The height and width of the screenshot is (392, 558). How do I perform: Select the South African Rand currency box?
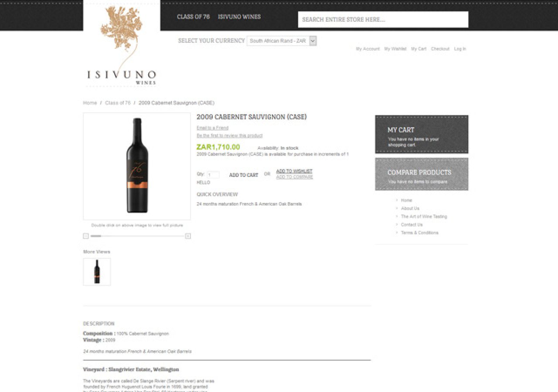pos(282,41)
